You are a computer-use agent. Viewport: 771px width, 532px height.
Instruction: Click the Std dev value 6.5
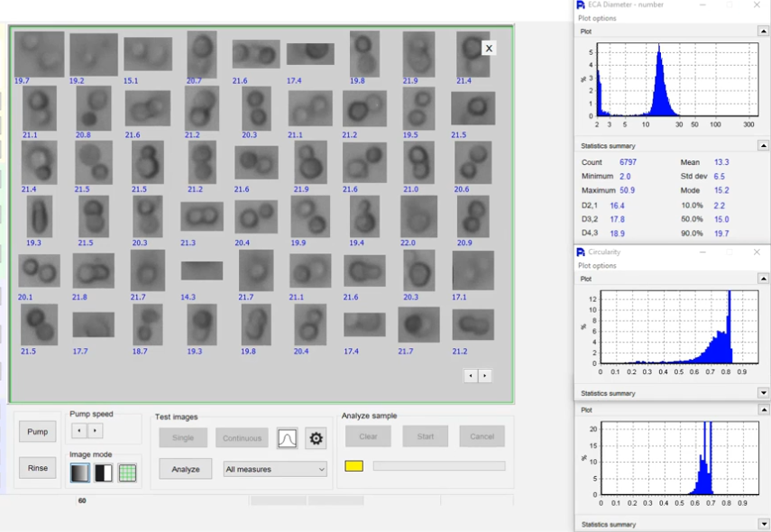(x=719, y=176)
